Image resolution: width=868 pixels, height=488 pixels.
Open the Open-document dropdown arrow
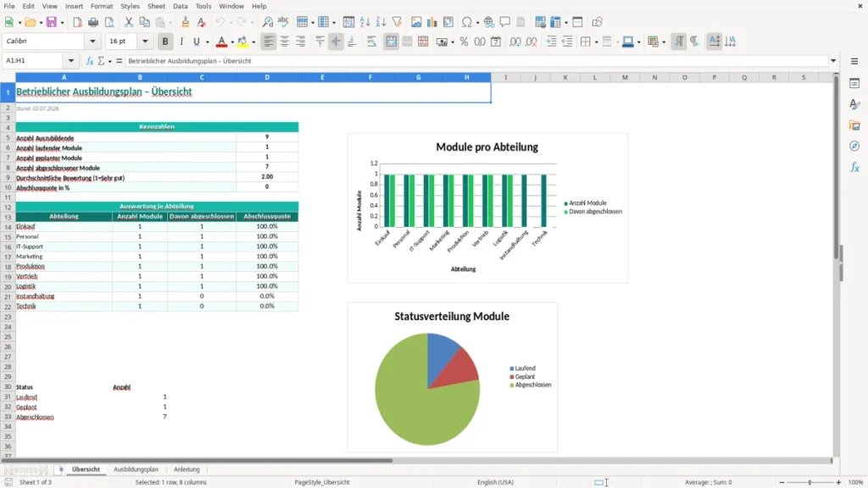(41, 23)
